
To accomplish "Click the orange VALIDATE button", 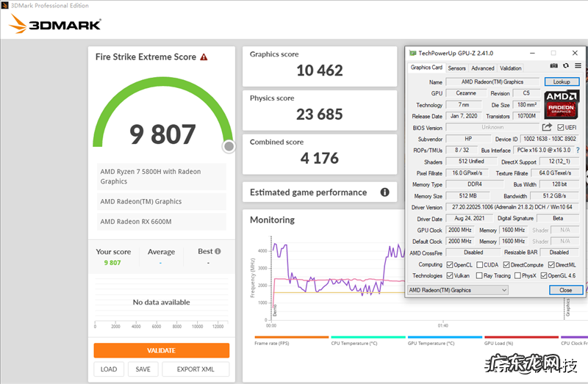I will click(161, 350).
